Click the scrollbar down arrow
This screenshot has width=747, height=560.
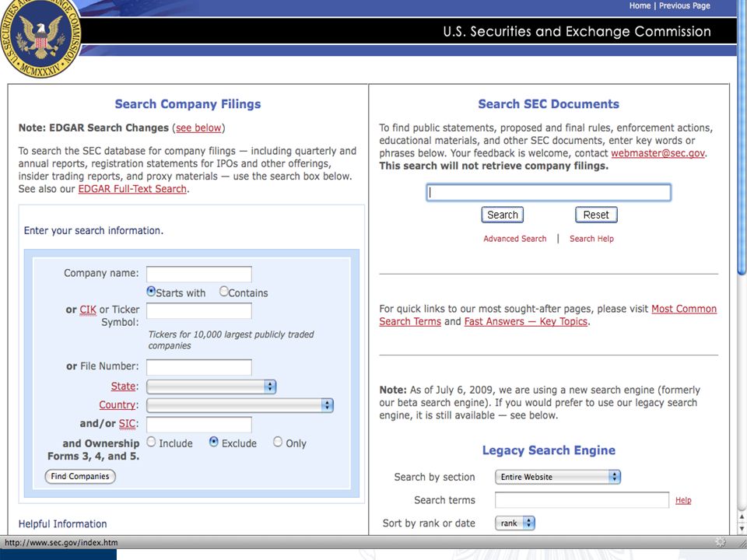tap(742, 529)
